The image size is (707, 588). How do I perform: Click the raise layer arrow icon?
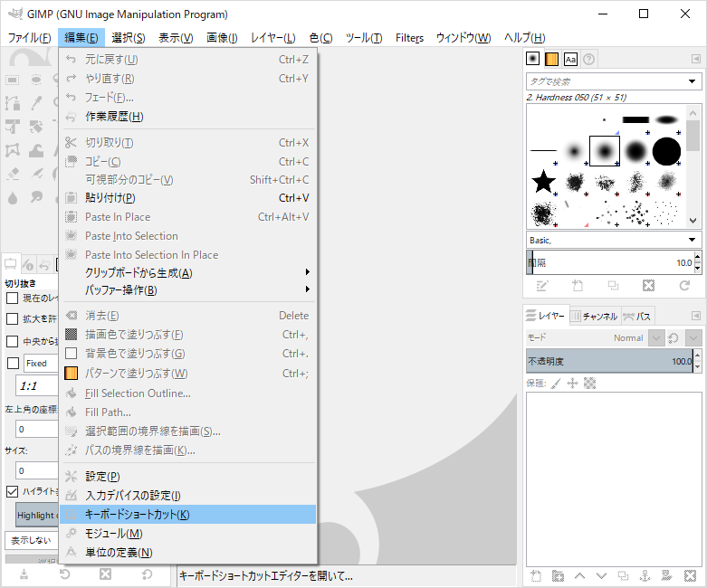point(580,576)
